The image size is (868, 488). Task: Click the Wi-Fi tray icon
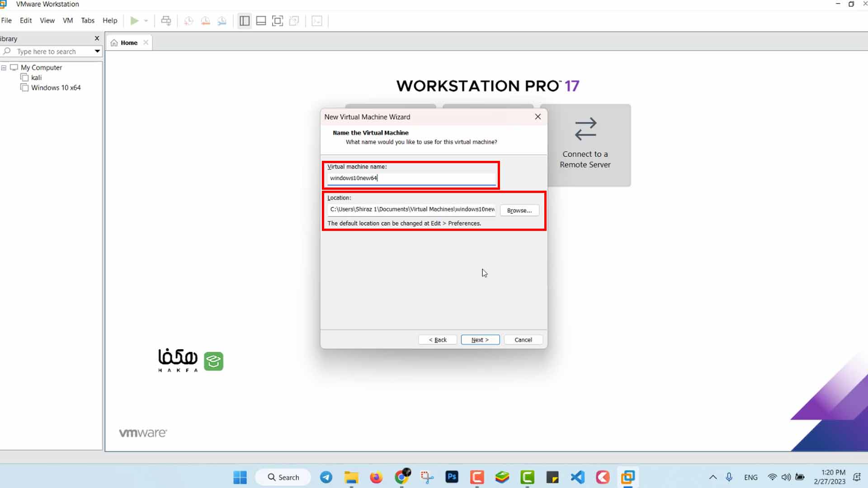pos(772,477)
